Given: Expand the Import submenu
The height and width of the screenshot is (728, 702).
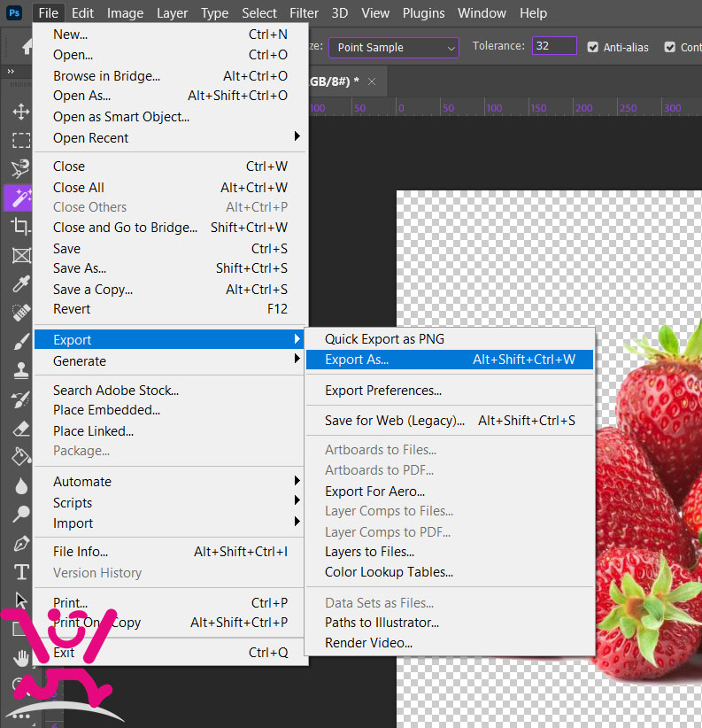Looking at the screenshot, I should pos(170,523).
